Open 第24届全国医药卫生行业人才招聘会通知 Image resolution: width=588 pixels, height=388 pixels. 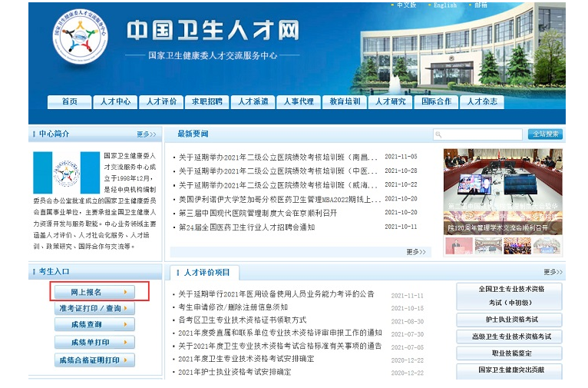[246, 227]
